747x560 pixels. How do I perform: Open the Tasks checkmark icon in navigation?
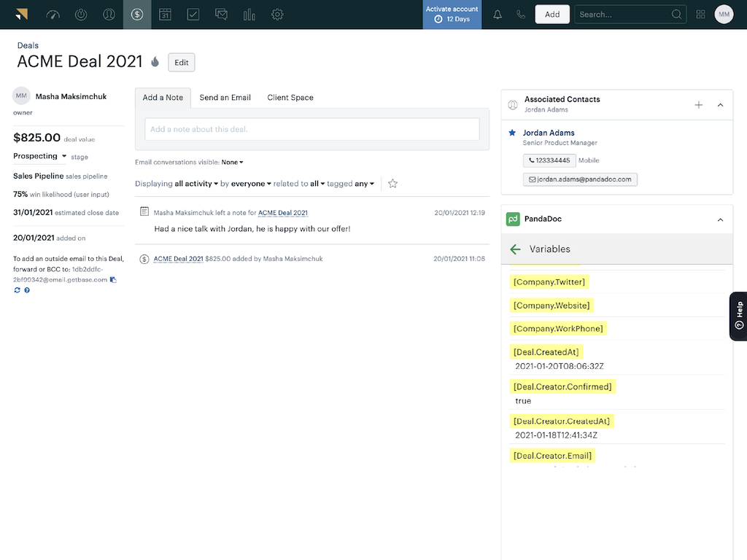(x=193, y=15)
